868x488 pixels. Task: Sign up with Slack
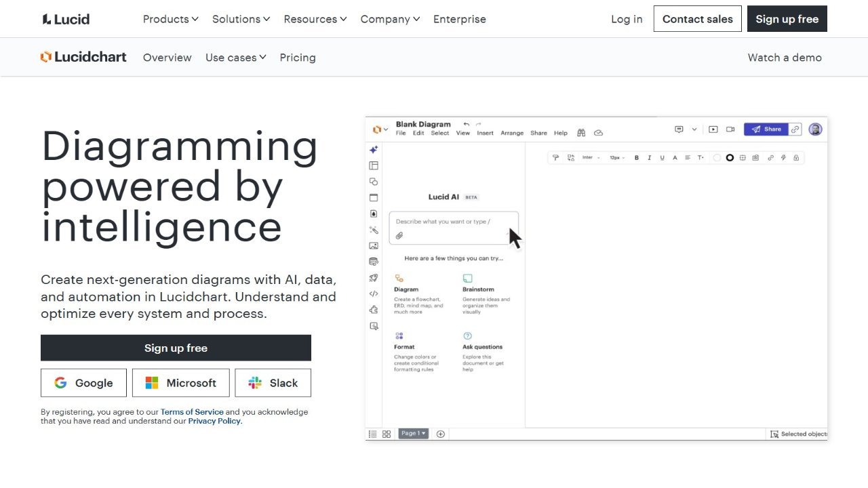pos(273,383)
